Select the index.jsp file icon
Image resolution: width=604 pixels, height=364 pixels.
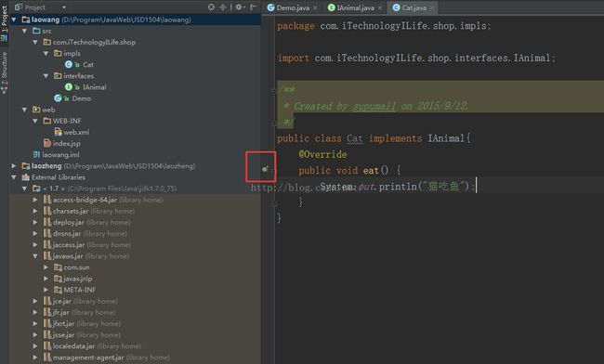point(47,143)
